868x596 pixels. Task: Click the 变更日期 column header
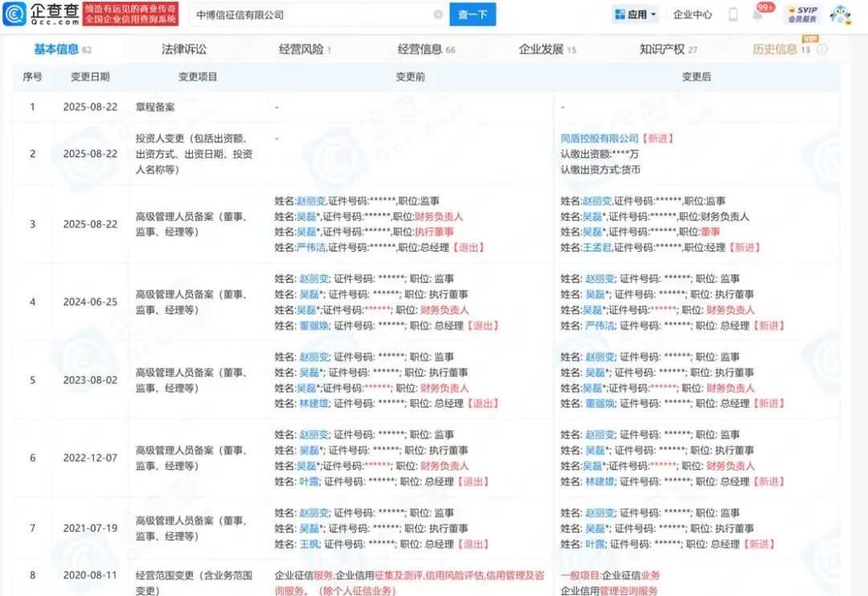pos(90,77)
